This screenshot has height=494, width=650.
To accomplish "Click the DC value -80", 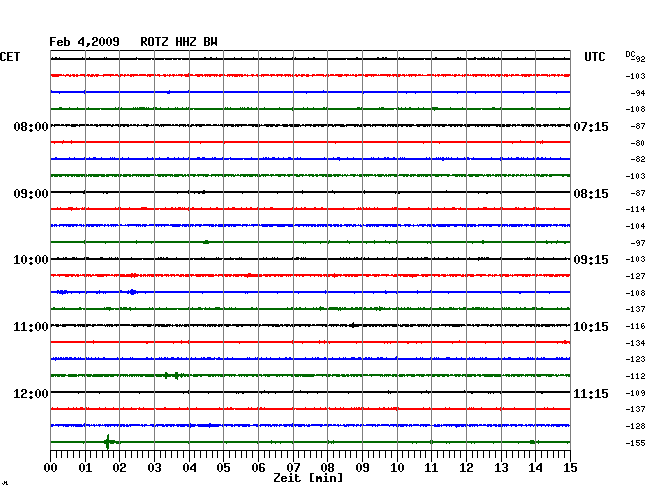I will (x=638, y=143).
